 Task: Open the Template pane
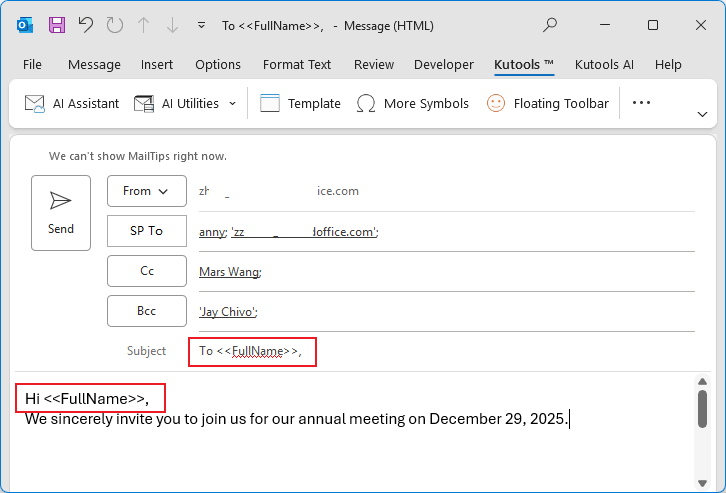click(x=300, y=103)
